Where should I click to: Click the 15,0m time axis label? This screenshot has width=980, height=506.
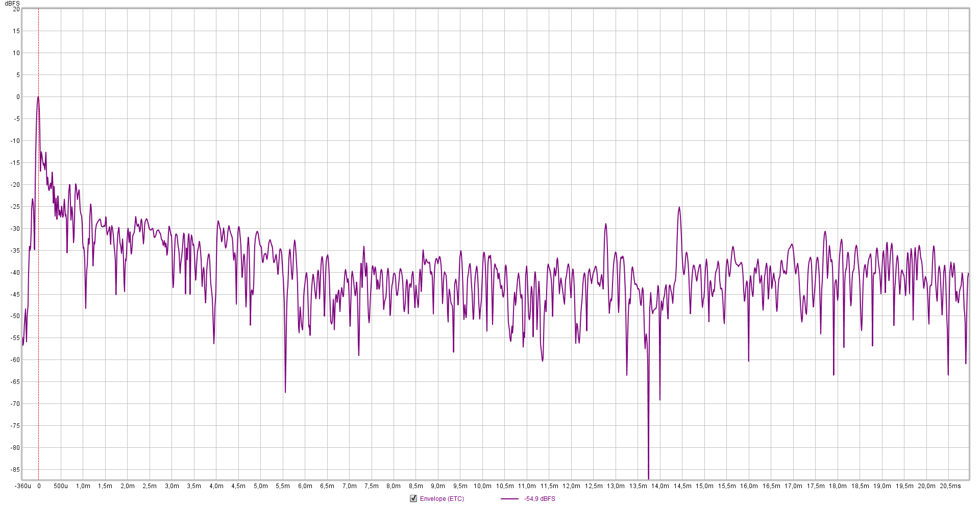[704, 486]
